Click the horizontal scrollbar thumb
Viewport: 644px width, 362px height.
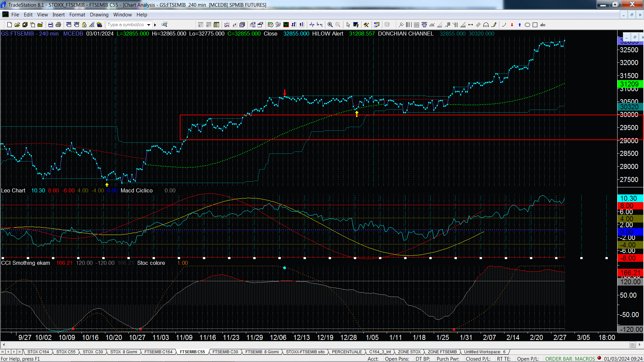tap(632, 345)
